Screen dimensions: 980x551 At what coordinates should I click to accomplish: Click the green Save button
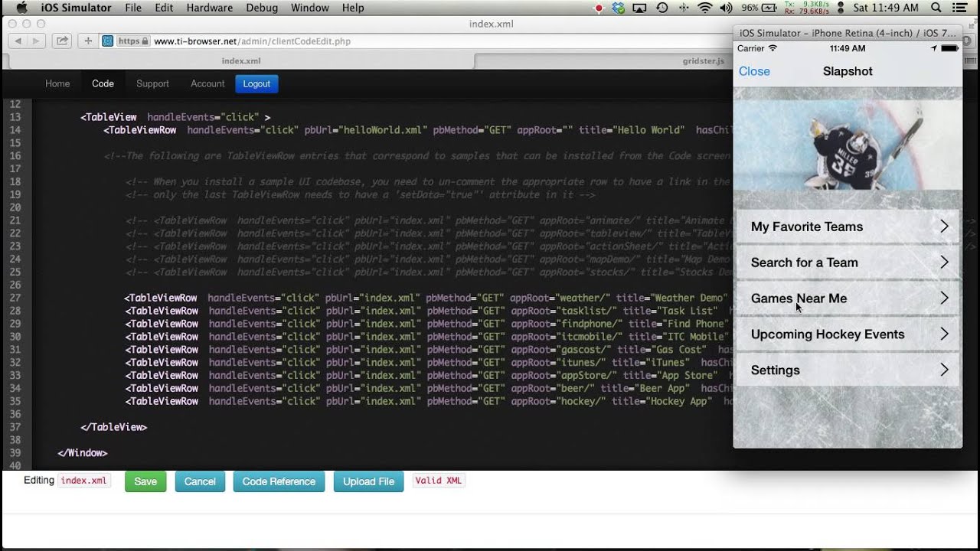145,481
